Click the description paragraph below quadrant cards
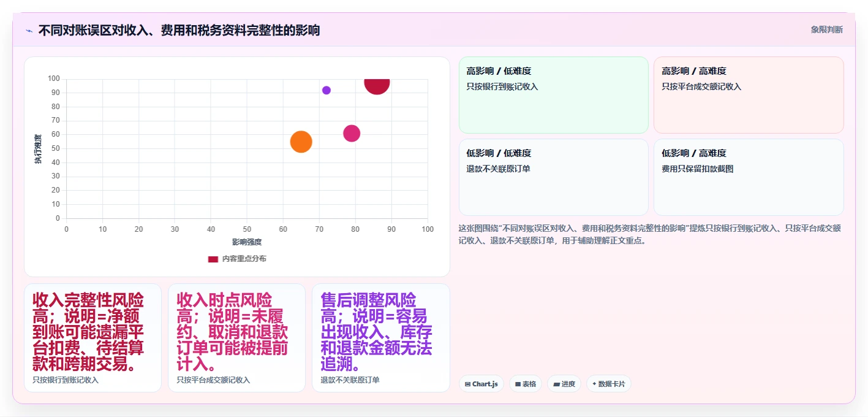Screen dimensions: 868x417 click(651, 234)
